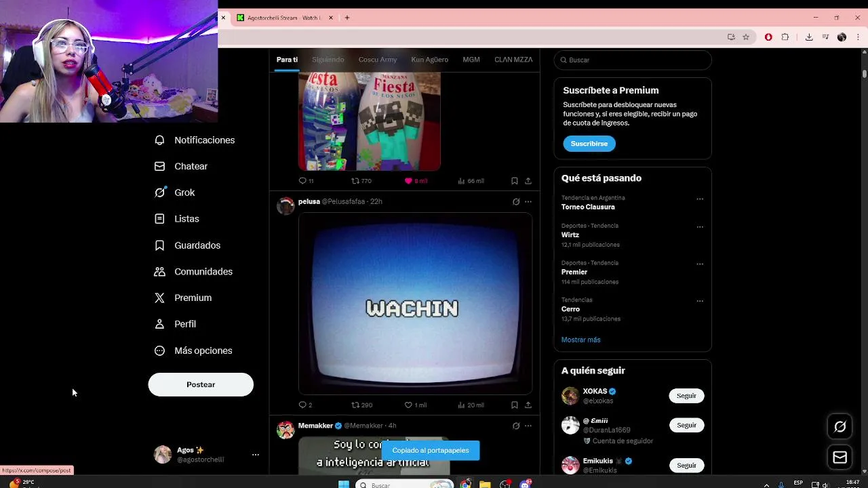Image resolution: width=868 pixels, height=488 pixels.
Task: Open pelusa's WACHIN video thumbnail
Action: coord(415,304)
